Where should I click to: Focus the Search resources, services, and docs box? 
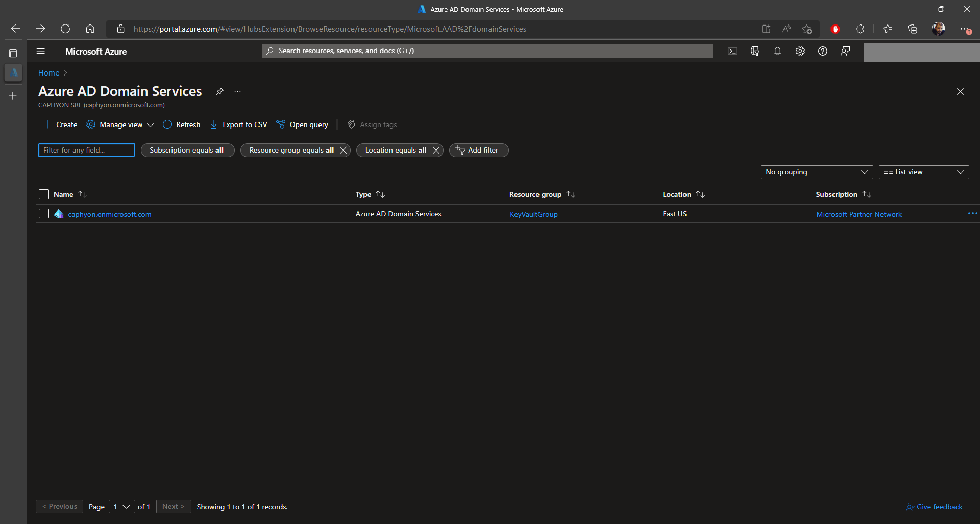pyautogui.click(x=487, y=51)
